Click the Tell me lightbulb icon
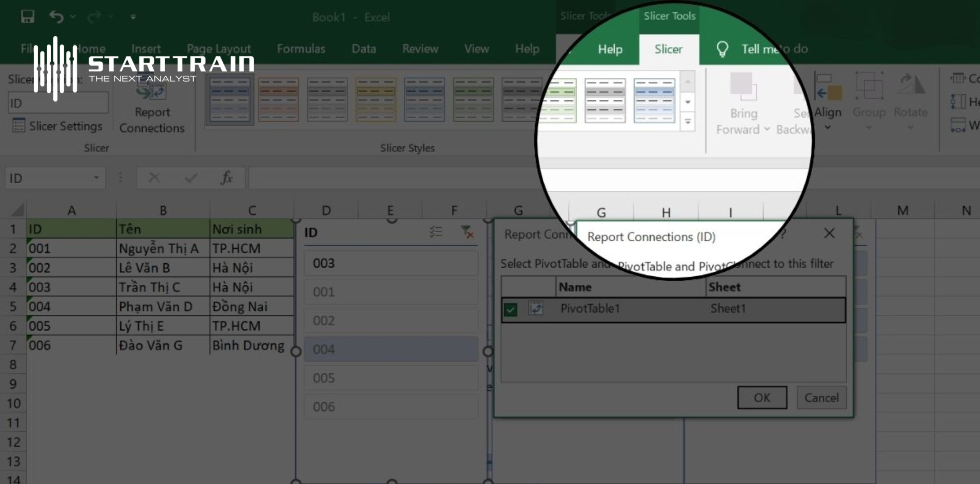980x484 pixels. (722, 49)
